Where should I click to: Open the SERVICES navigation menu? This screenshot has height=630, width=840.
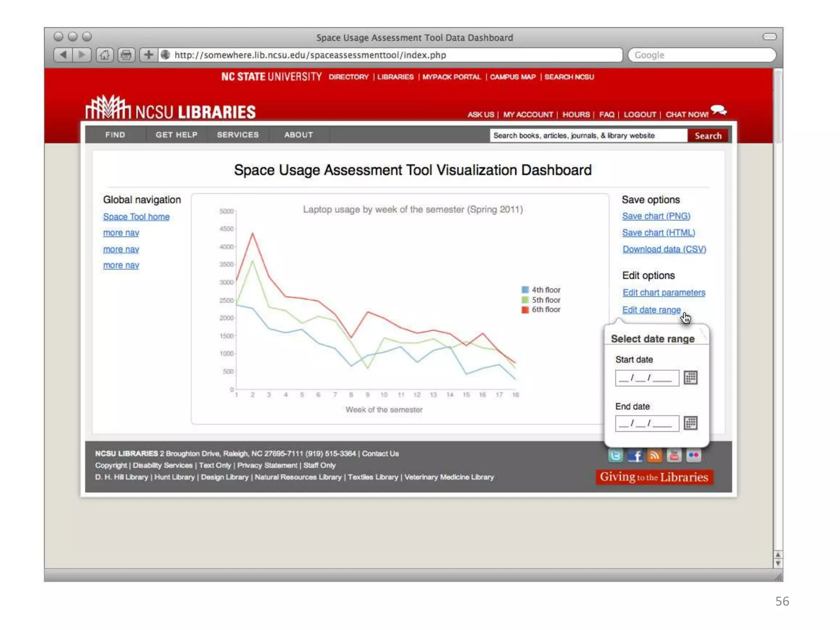point(238,135)
